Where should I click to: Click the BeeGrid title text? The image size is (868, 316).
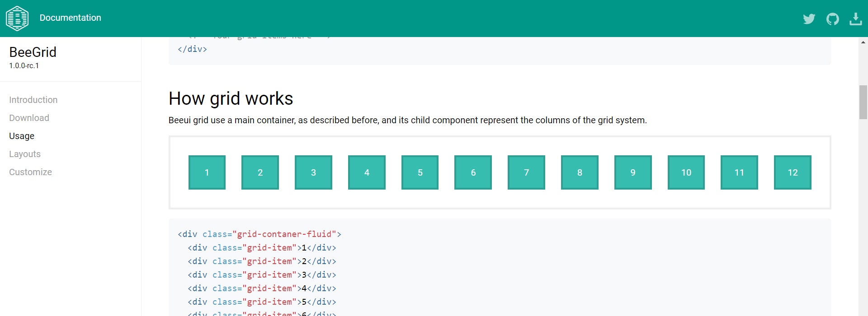pos(33,52)
